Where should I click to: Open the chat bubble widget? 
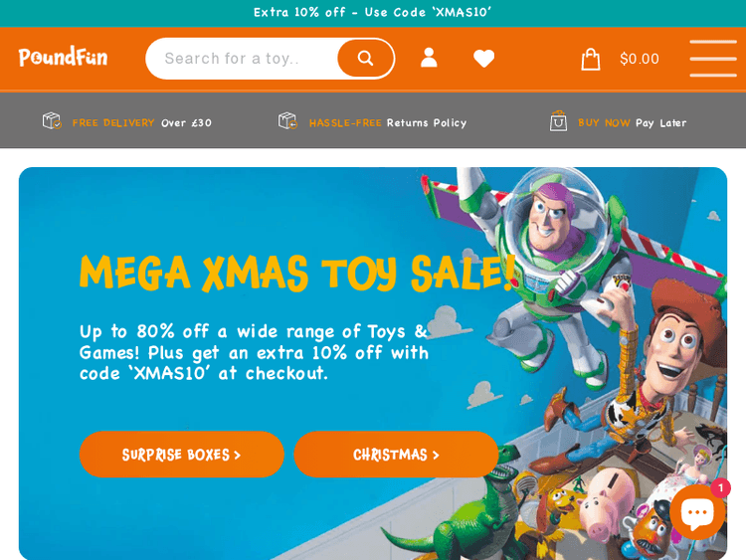pos(697,512)
